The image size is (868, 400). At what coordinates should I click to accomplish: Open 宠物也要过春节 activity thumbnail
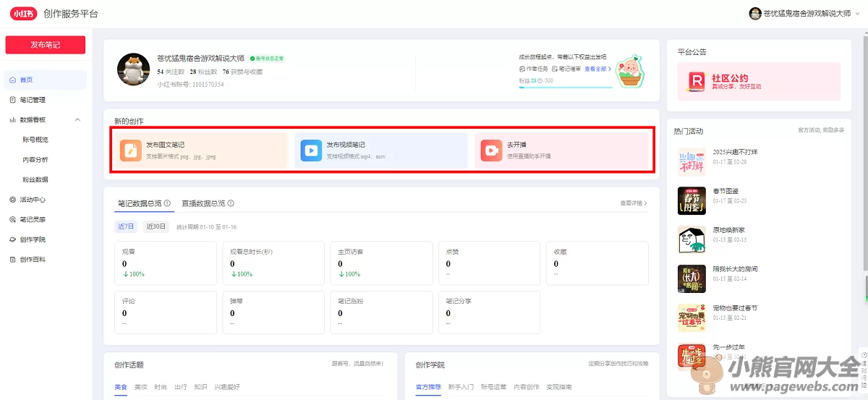point(692,318)
